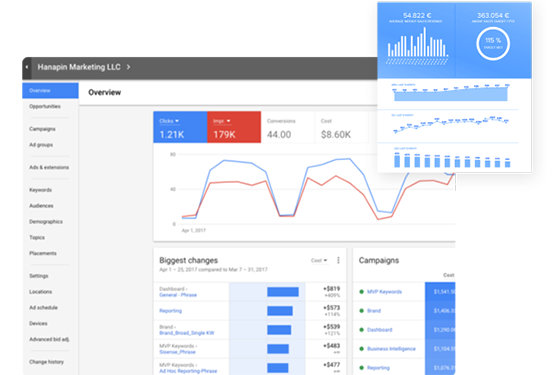Click the Biggest changes heading
This screenshot has width=555, height=375.
pyautogui.click(x=189, y=260)
